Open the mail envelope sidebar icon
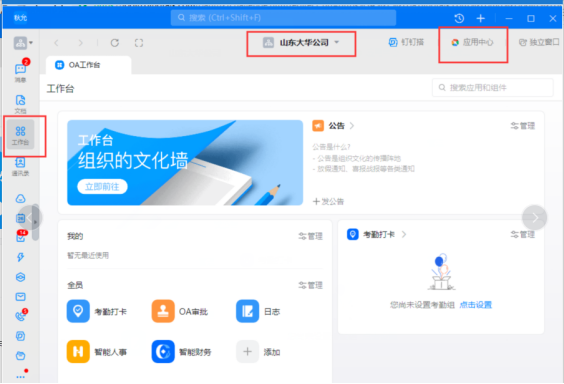Image resolution: width=564 pixels, height=384 pixels. coord(21,297)
